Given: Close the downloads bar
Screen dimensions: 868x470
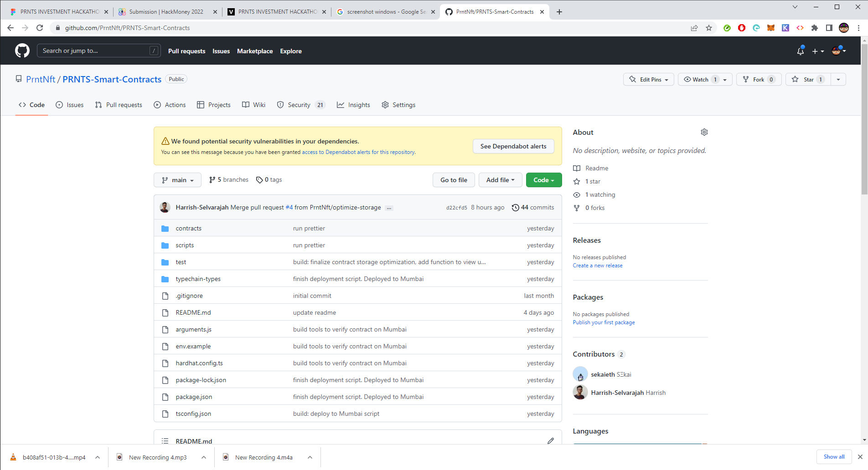Looking at the screenshot, I should coord(860,457).
